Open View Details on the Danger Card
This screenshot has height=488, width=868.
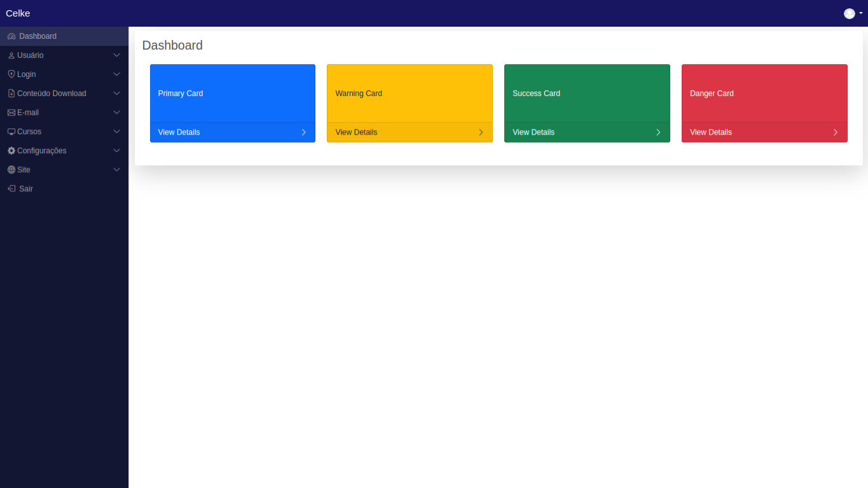(x=711, y=132)
